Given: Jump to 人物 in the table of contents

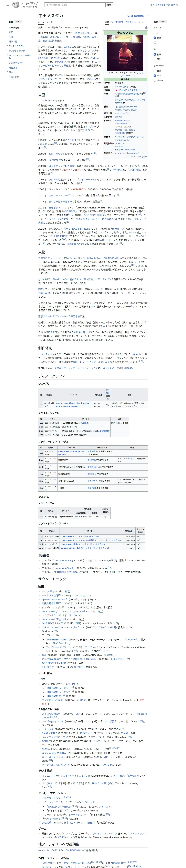Looking at the screenshot, I should point(11,37).
